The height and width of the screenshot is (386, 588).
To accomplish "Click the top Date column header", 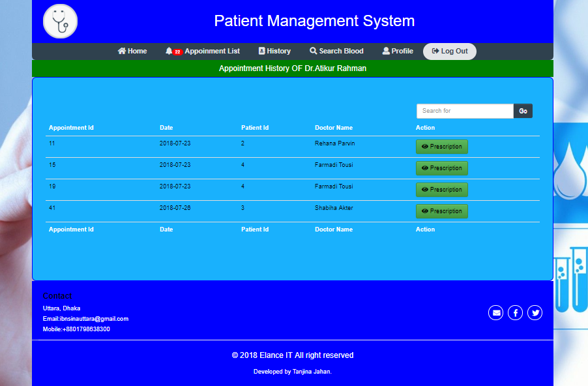I will 166,128.
